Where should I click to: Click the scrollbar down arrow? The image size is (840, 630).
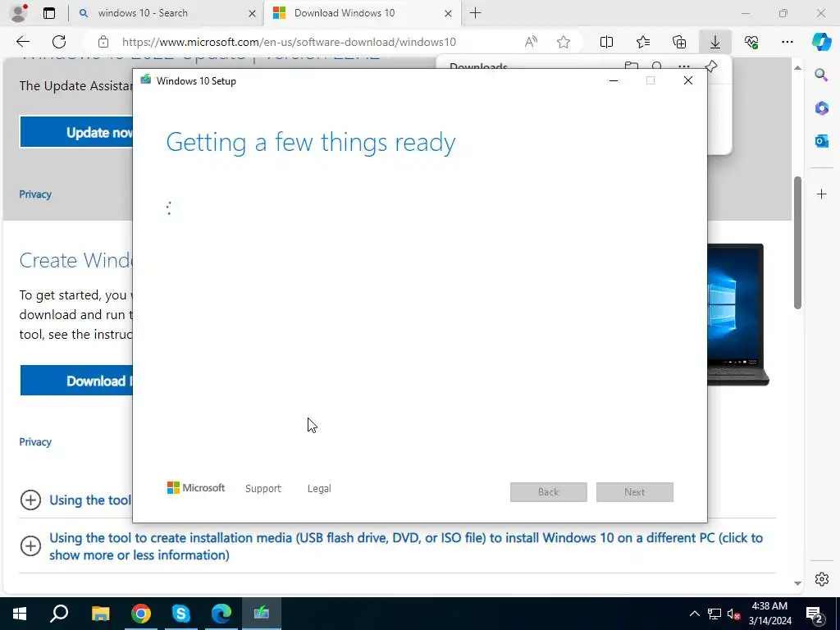tap(797, 583)
